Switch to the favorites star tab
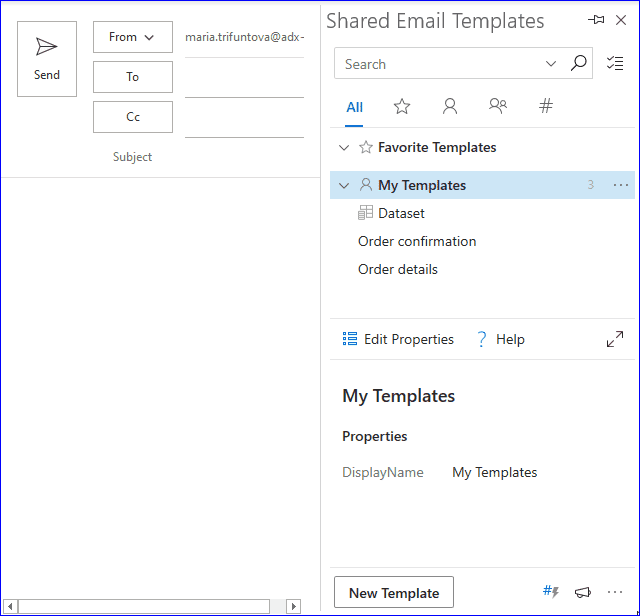 tap(402, 107)
